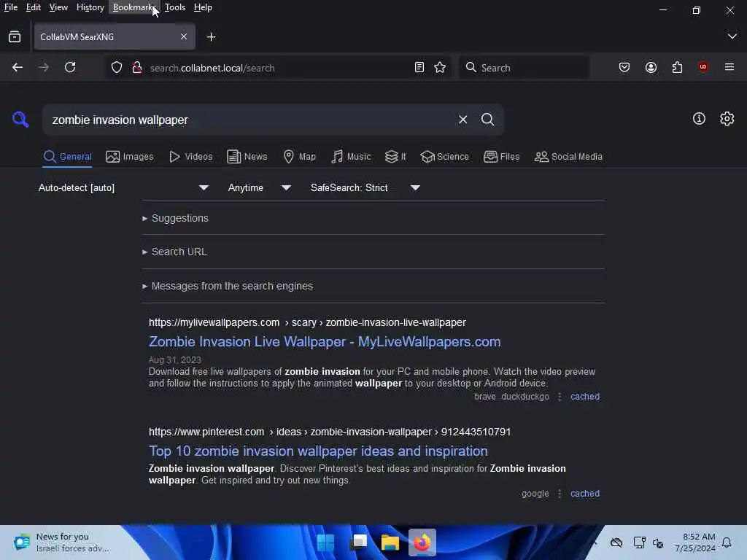
Task: Open the Firefox account icon
Action: pos(651,68)
